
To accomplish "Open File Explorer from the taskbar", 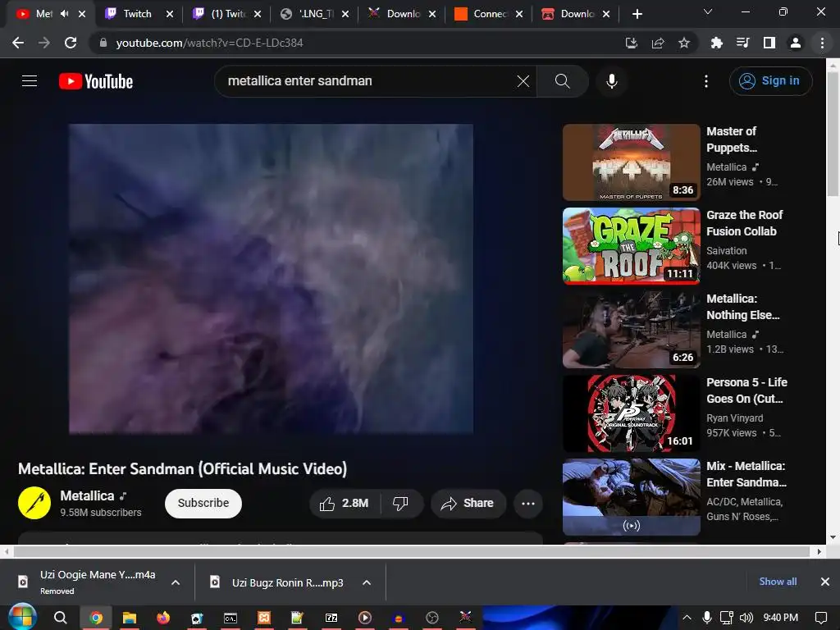I will [x=130, y=618].
